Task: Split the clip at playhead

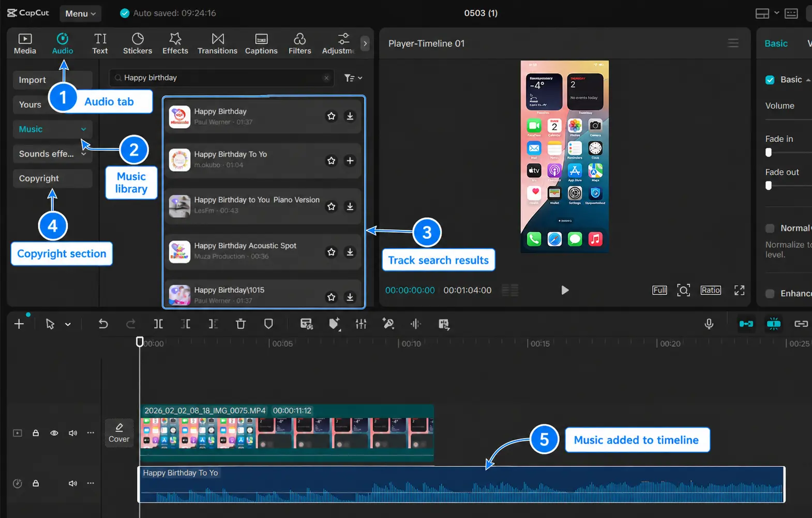Action: 158,324
